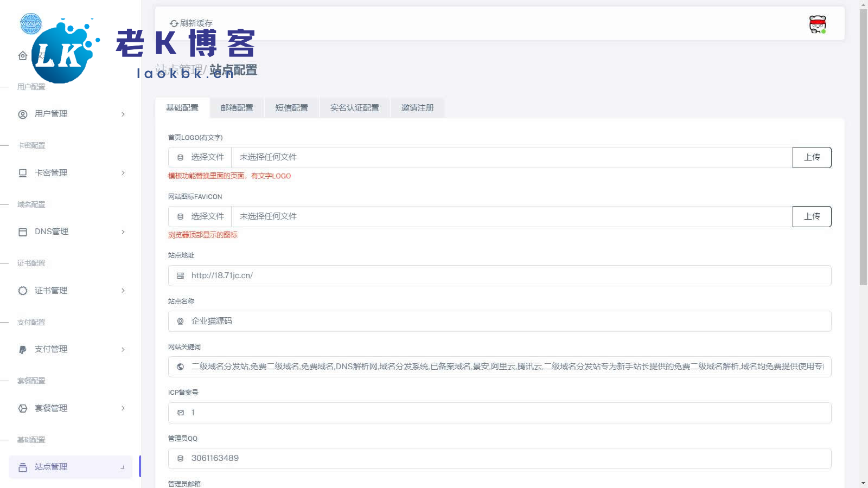Open the user avatar menu

point(817,24)
